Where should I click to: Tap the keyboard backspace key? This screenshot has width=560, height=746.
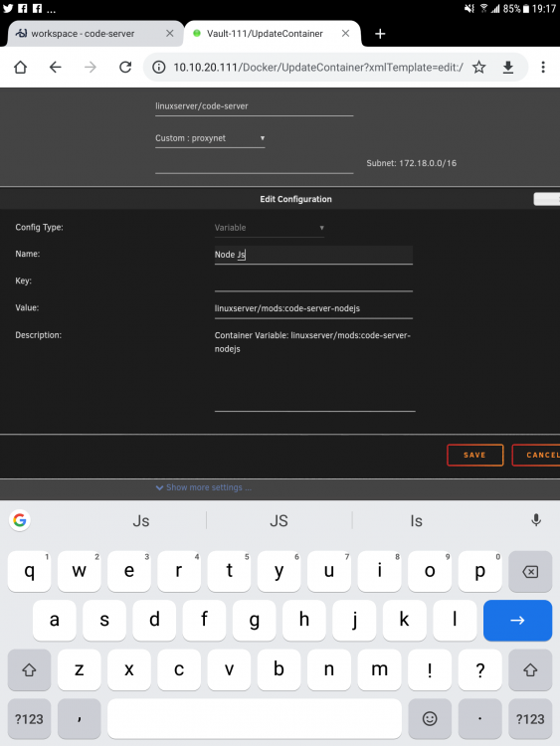(x=530, y=571)
